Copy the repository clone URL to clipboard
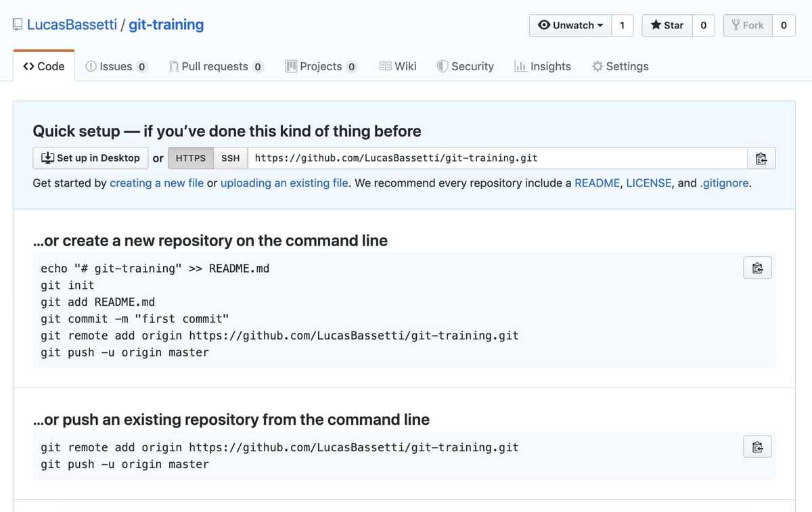Screen dimensions: 812x512 tap(762, 158)
